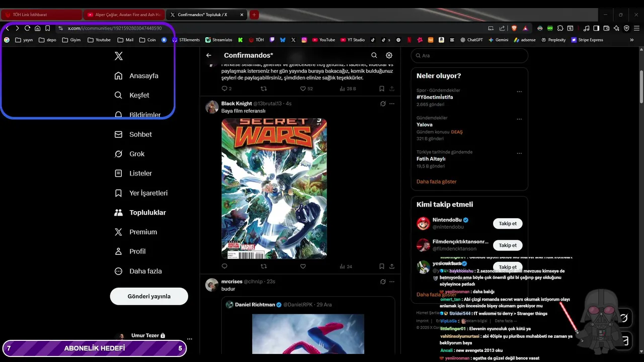Reload the page
644x362 pixels.
(27, 28)
